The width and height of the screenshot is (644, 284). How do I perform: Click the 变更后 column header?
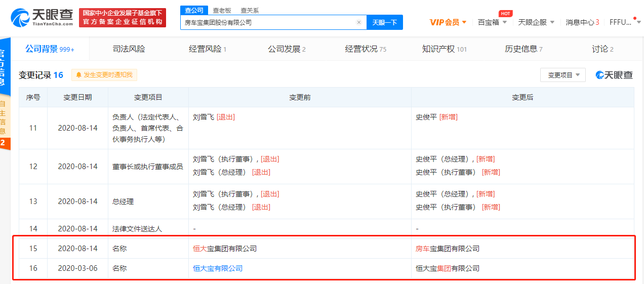522,97
